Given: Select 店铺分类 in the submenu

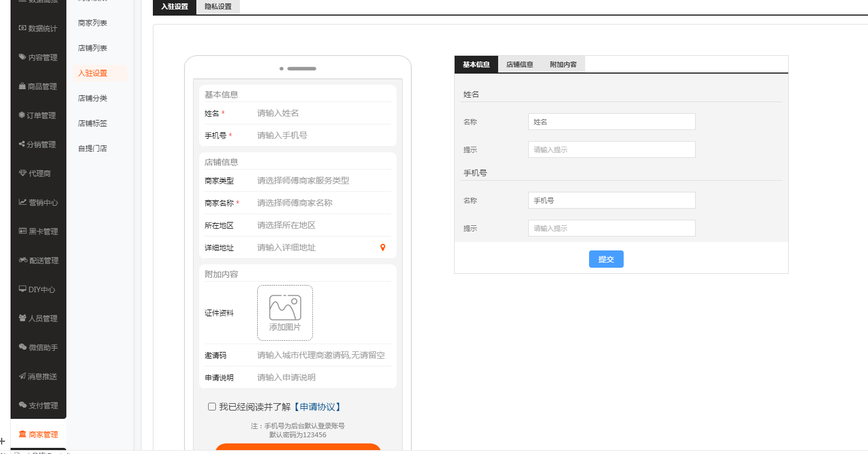Looking at the screenshot, I should (x=93, y=98).
